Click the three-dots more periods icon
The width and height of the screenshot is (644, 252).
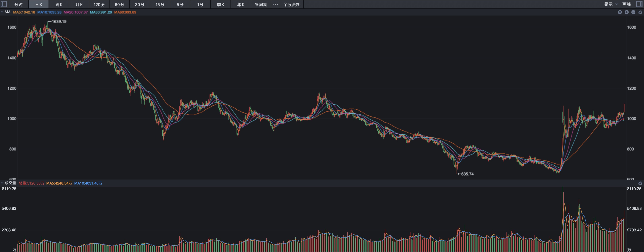pos(275,5)
